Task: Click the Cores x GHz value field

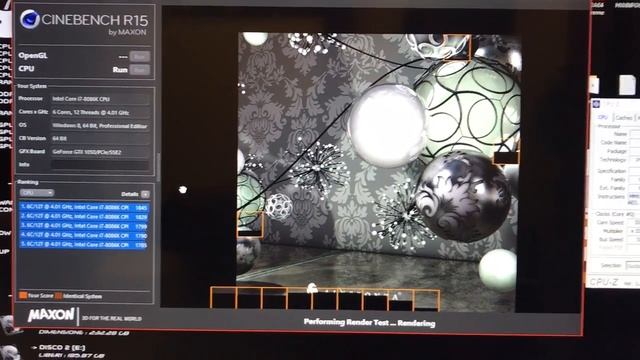Action: (100, 112)
